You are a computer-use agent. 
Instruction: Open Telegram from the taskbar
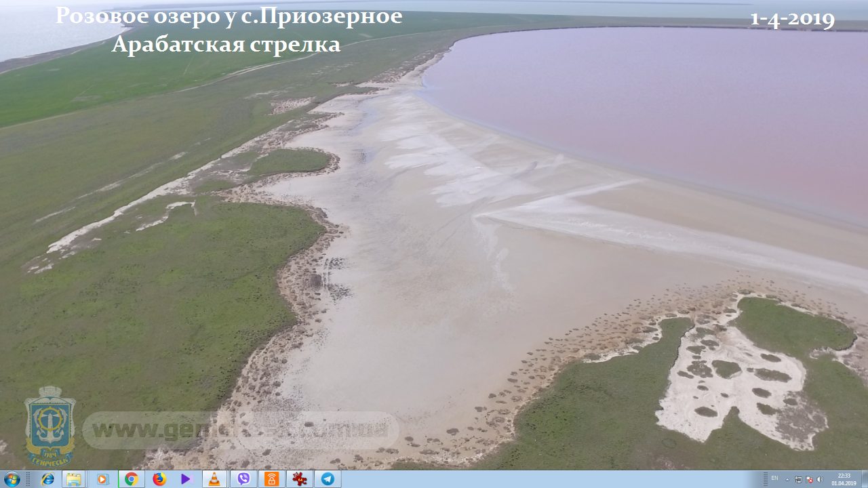pos(328,479)
